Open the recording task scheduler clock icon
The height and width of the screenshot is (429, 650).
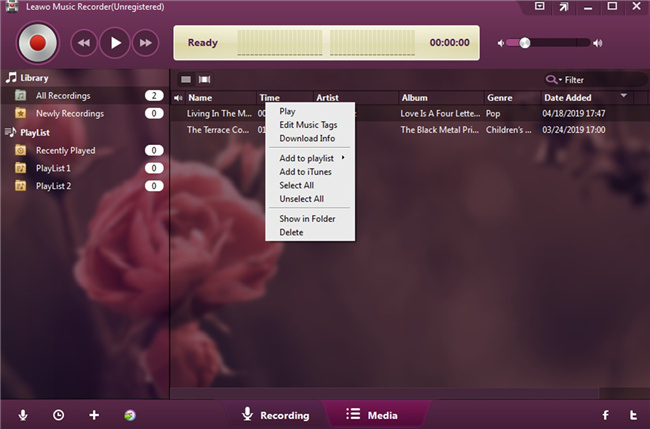58,415
